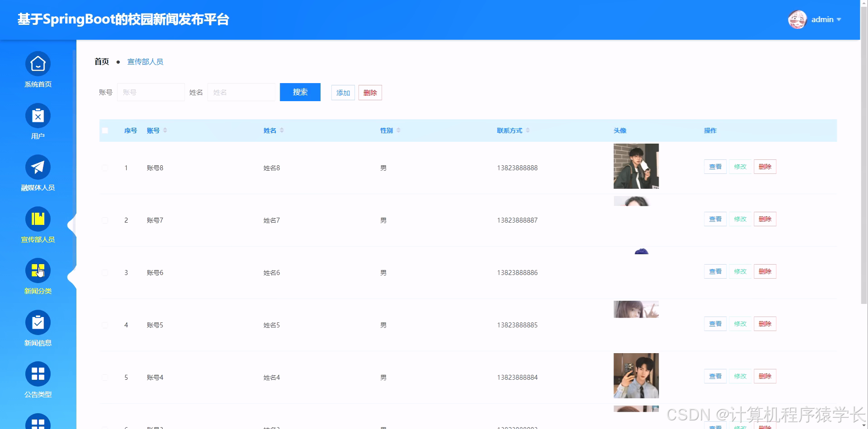The height and width of the screenshot is (429, 868).
Task: Click the 添加 button
Action: pyautogui.click(x=343, y=93)
